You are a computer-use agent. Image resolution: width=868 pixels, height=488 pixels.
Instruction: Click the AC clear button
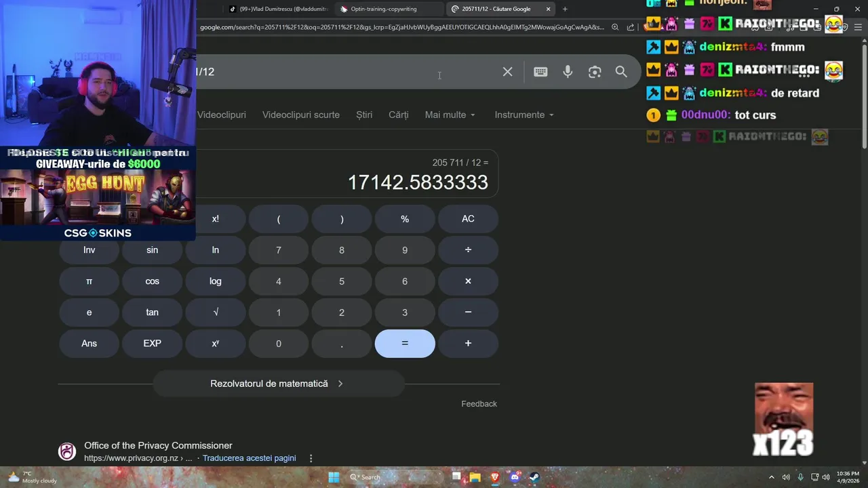[468, 219]
